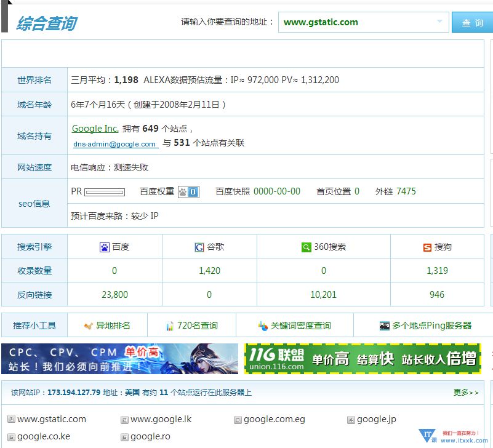This screenshot has height=448, width=493.
Task: Click the 域名年龄 row label
Action: tap(34, 105)
